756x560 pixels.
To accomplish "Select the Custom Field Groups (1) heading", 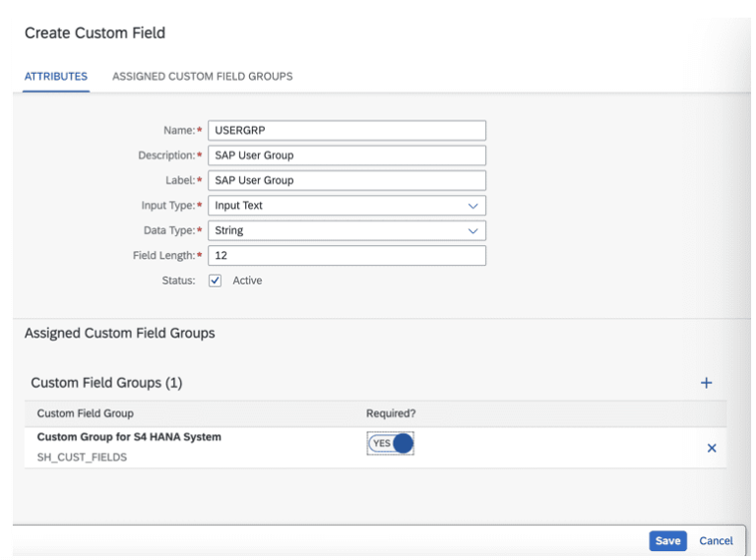I will click(x=106, y=383).
